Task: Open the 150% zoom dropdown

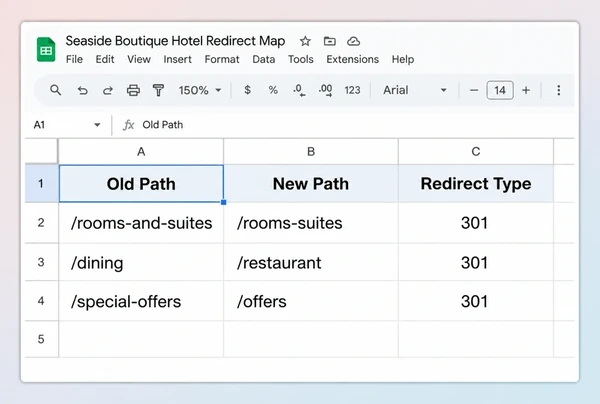Action: (x=200, y=90)
